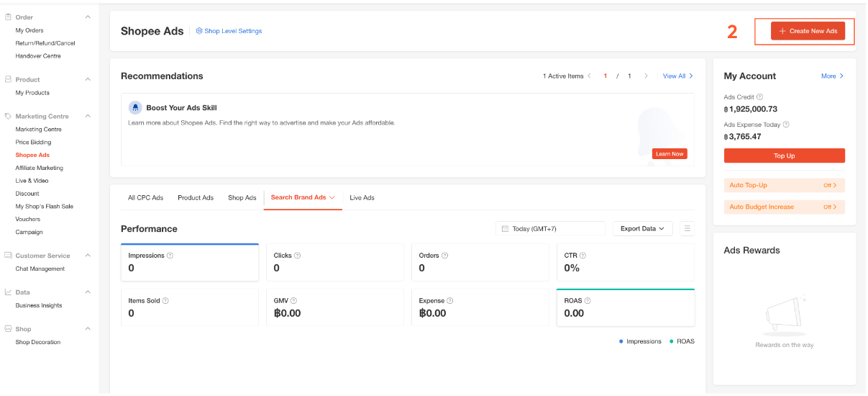Click the calendar icon in date picker
The height and width of the screenshot is (396, 868).
pos(505,229)
